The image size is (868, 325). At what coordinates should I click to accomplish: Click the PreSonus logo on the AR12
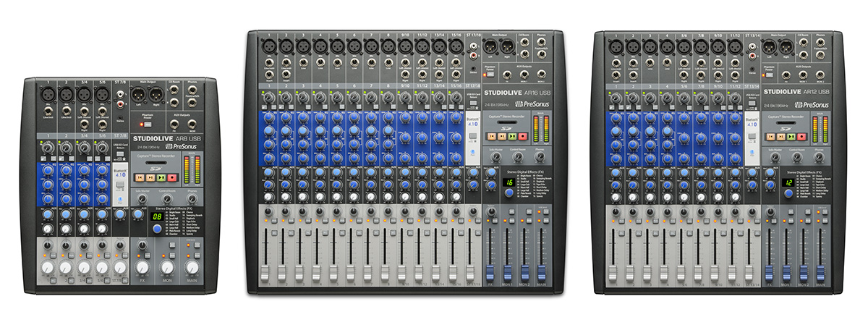click(x=812, y=104)
